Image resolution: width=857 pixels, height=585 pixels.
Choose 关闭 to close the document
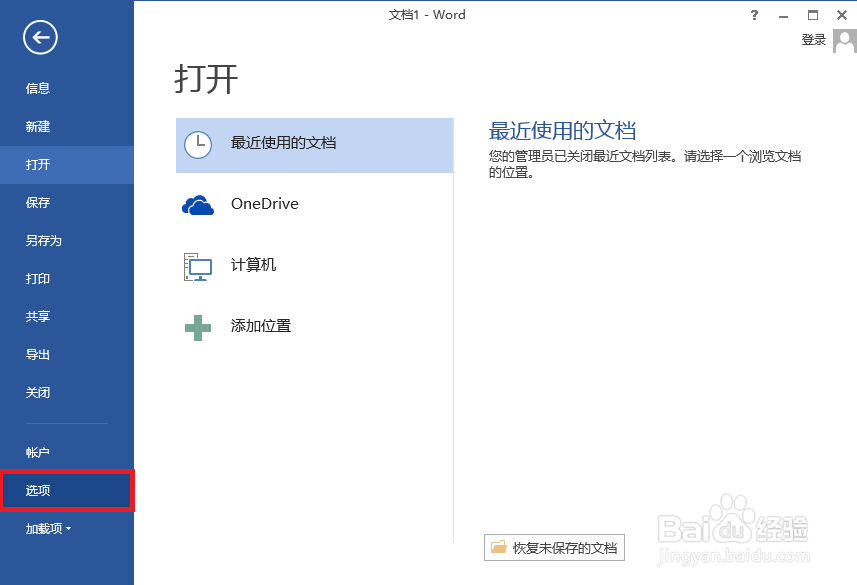tap(38, 392)
